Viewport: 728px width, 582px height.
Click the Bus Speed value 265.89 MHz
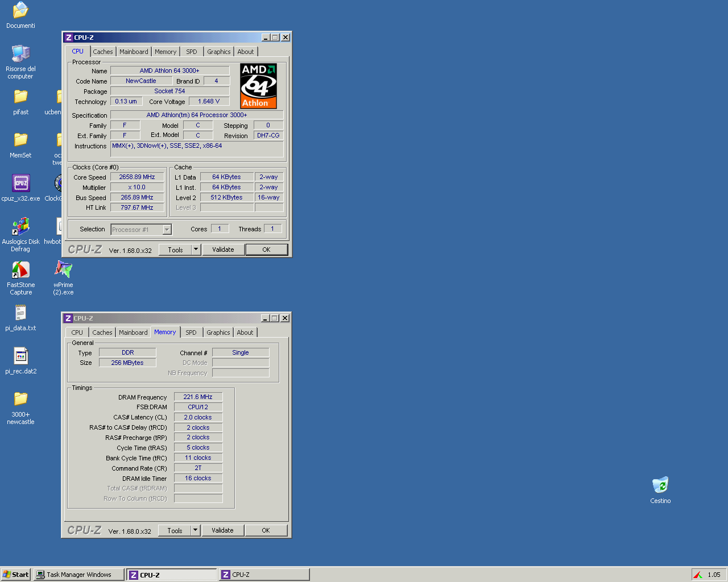[x=137, y=197]
